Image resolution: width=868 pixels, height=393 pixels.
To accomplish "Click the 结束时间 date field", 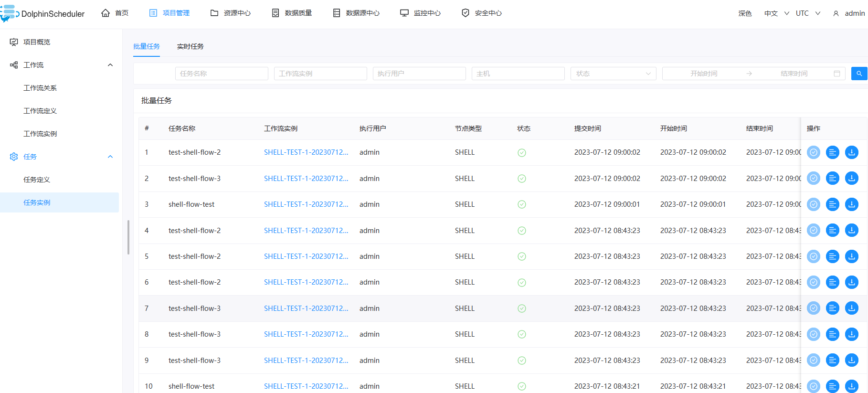I will (794, 74).
